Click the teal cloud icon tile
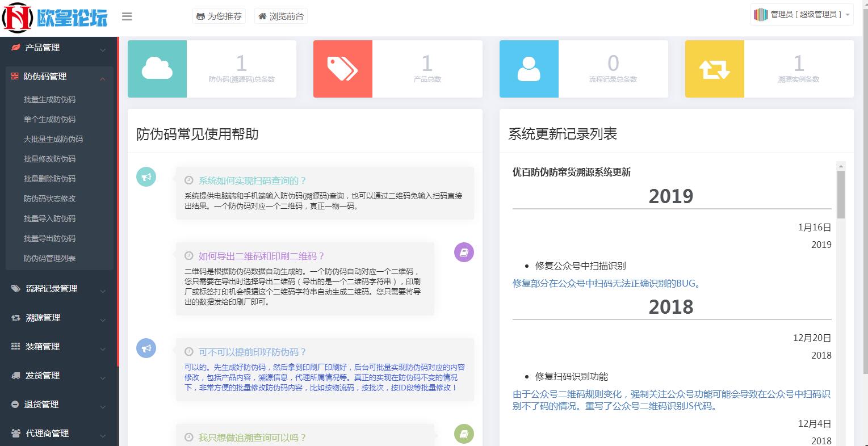 click(157, 69)
